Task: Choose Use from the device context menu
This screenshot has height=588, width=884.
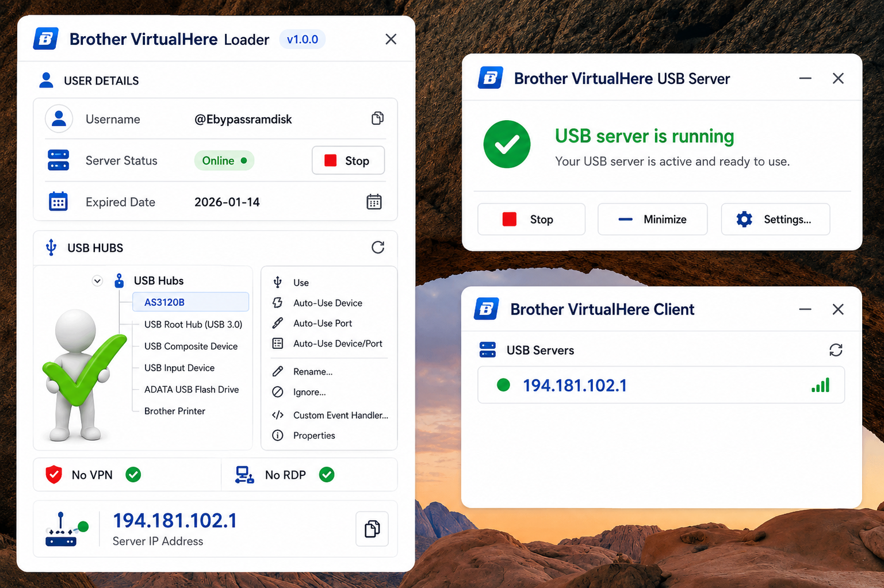Action: 329,283
